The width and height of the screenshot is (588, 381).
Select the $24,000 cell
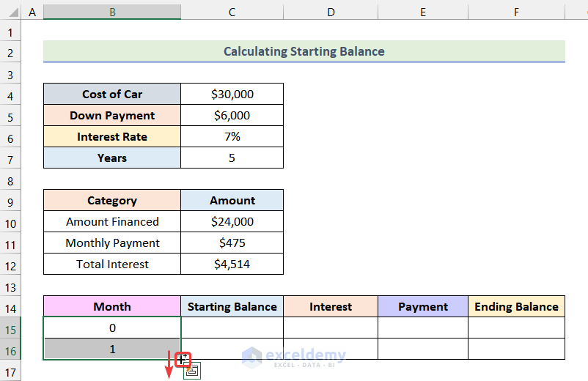(x=232, y=222)
